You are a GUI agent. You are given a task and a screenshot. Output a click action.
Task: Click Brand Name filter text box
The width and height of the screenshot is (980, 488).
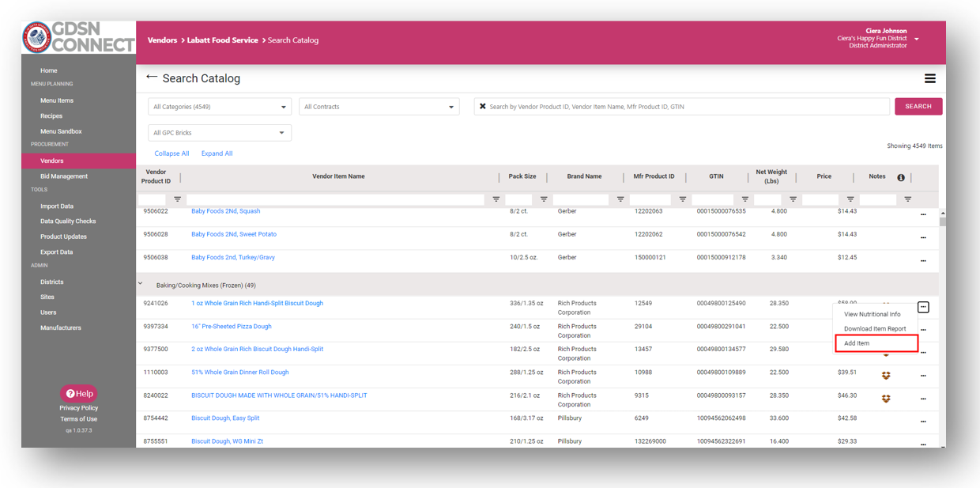tap(581, 199)
